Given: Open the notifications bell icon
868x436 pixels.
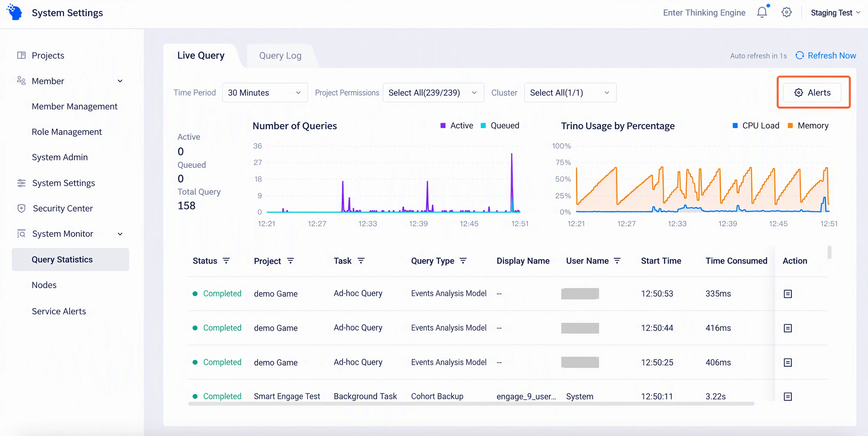Looking at the screenshot, I should point(762,13).
